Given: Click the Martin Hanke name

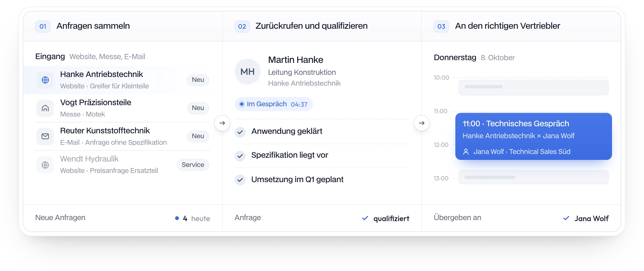Looking at the screenshot, I should click(x=295, y=60).
